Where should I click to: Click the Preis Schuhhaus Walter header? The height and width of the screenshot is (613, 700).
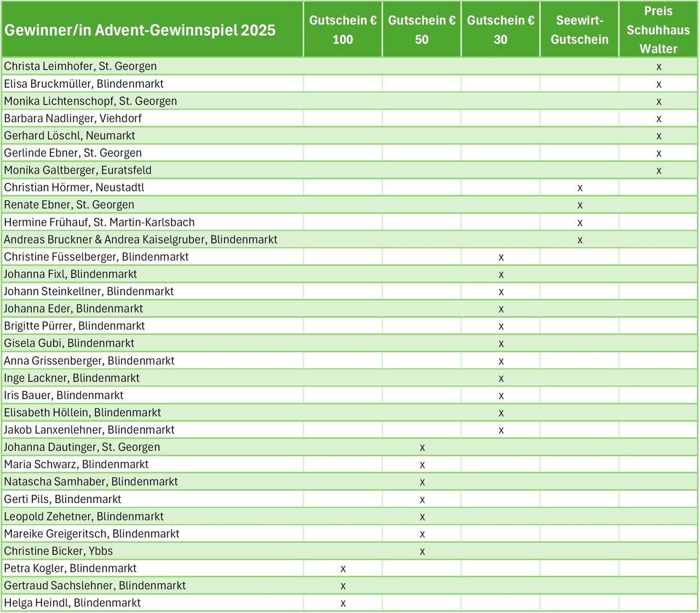tap(658, 30)
